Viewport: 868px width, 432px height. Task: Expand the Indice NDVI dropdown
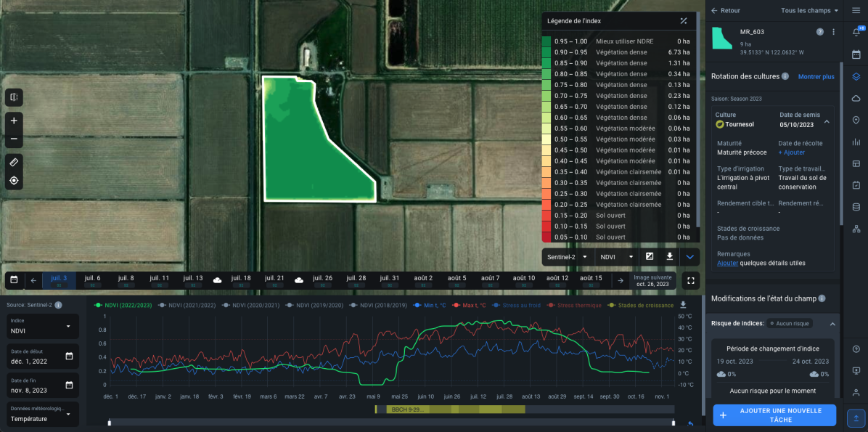coord(41,327)
